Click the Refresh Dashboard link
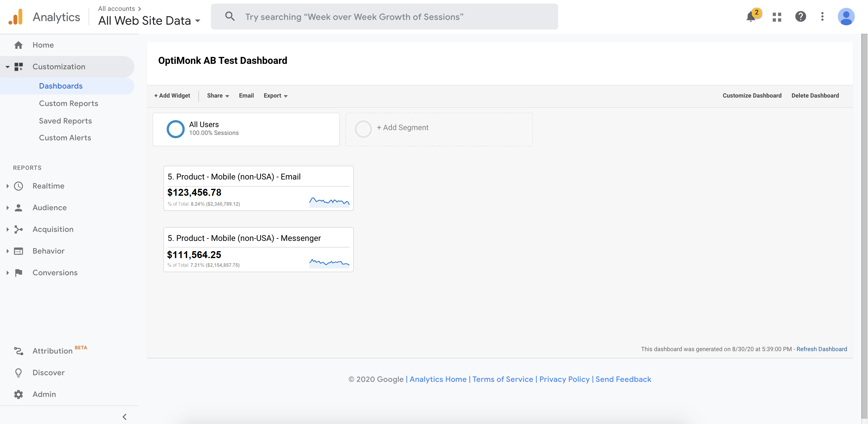Viewport: 868px width, 424px height. [x=822, y=349]
